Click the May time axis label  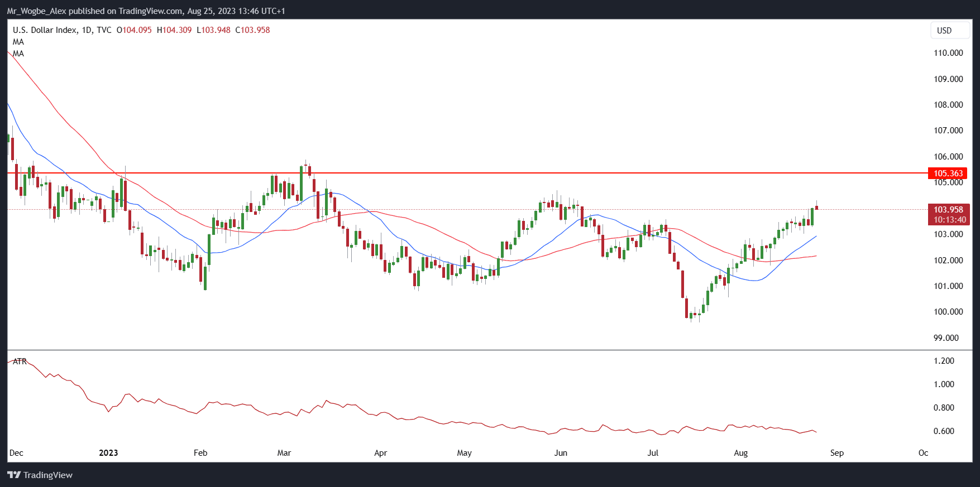click(x=465, y=452)
